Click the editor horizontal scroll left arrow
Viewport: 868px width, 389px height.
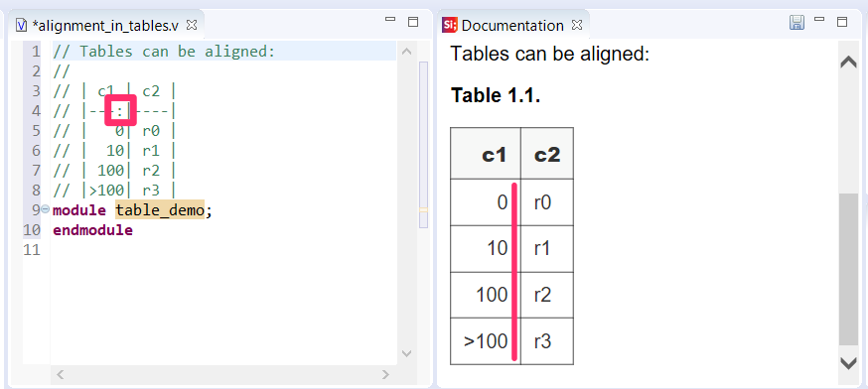click(x=61, y=375)
